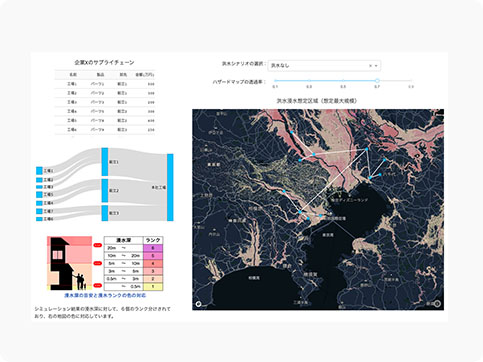
Task: Click the map attribution info icon
Action: pyautogui.click(x=437, y=304)
